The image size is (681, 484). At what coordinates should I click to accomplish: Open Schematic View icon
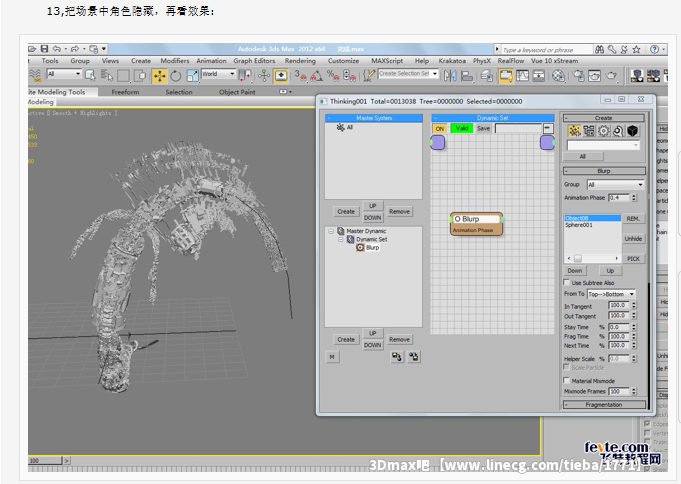tap(539, 76)
